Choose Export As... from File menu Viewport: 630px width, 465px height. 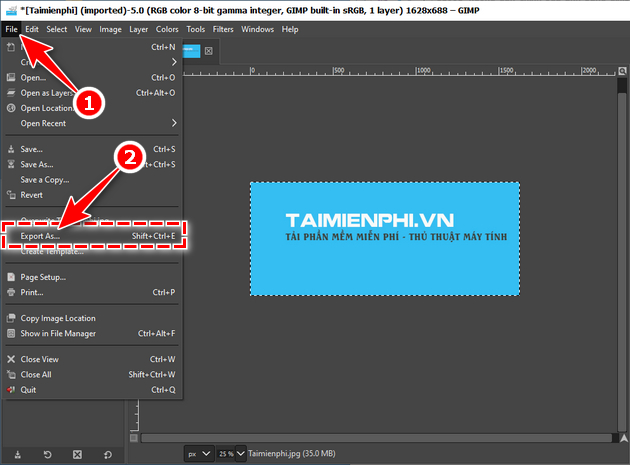[92, 236]
